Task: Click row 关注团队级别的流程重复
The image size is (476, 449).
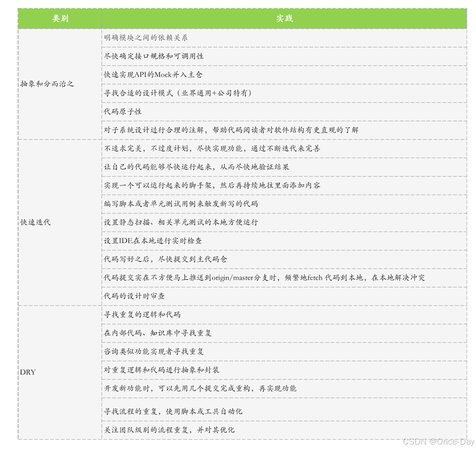Action: pos(284,430)
